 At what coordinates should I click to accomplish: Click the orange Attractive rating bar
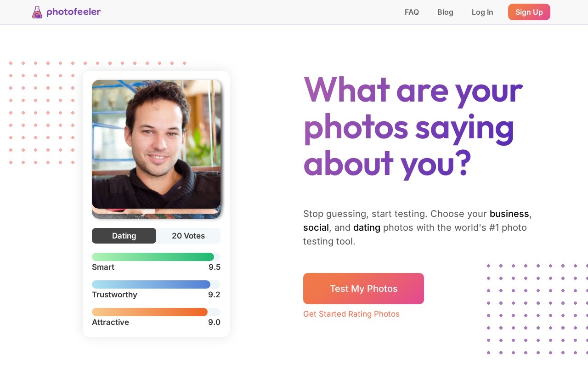coord(150,312)
